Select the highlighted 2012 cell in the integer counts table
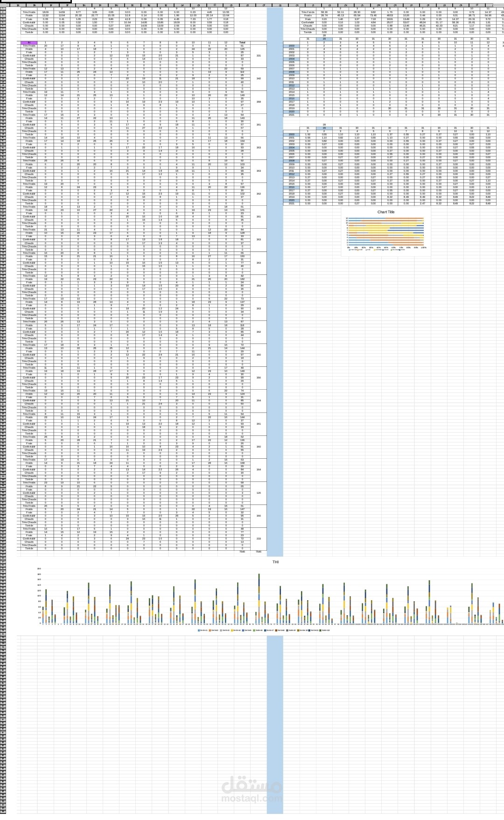This screenshot has height=820, width=504. click(292, 85)
